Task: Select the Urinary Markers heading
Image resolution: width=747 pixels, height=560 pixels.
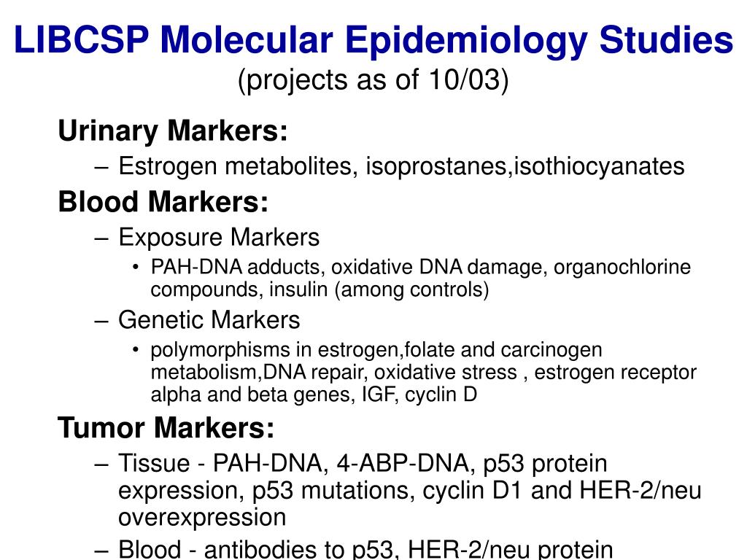Action: pos(173,131)
